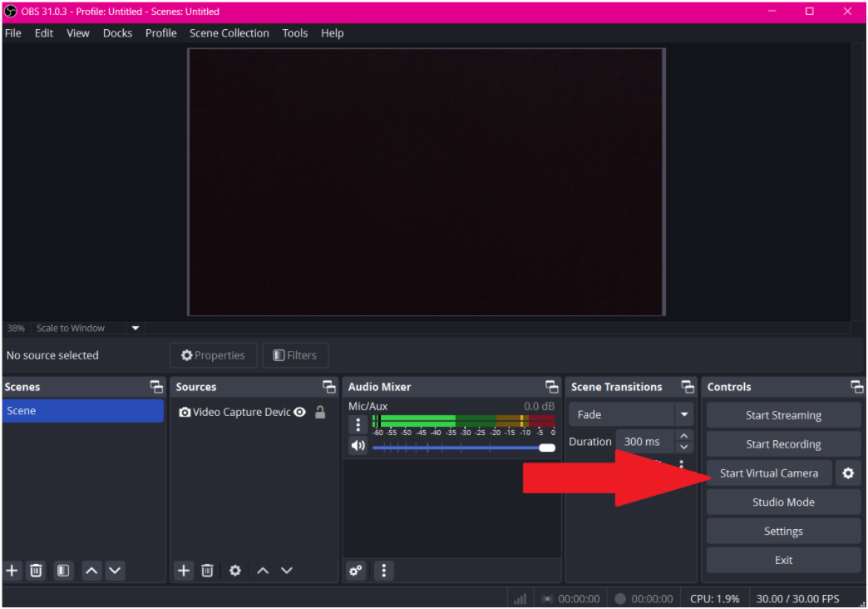
Task: Add a new scene with the plus icon
Action: 12,570
